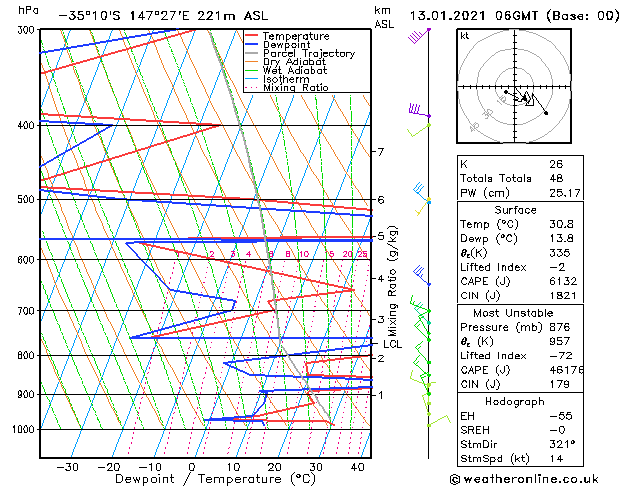Click the 500 hPa pressure axis label
This screenshot has width=629, height=486.
pyautogui.click(x=28, y=199)
